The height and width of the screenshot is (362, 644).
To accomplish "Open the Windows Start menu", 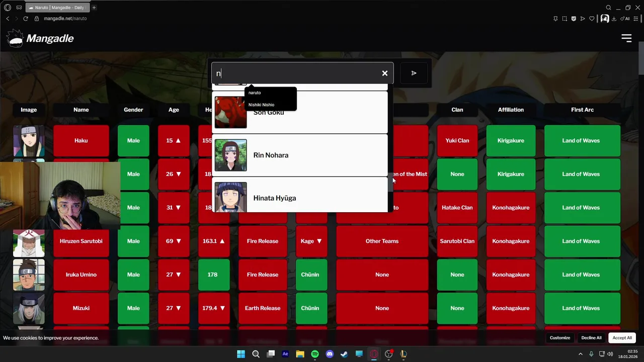I will pos(241,354).
